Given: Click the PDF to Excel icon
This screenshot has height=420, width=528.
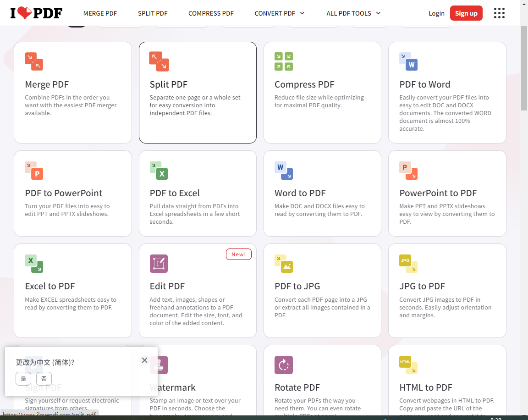Looking at the screenshot, I should coord(159,171).
